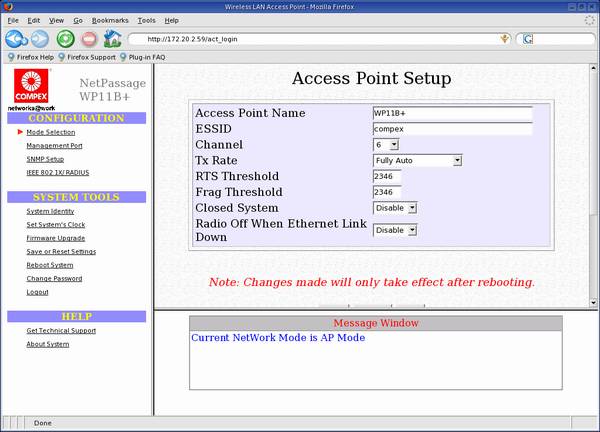Open the Edit menu
Viewport: 600px width, 432px height.
coord(34,20)
